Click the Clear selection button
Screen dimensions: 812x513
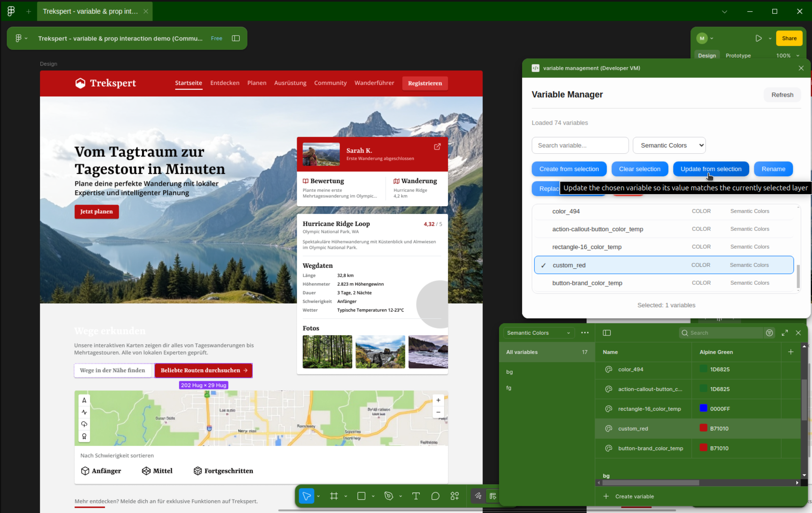(x=639, y=169)
